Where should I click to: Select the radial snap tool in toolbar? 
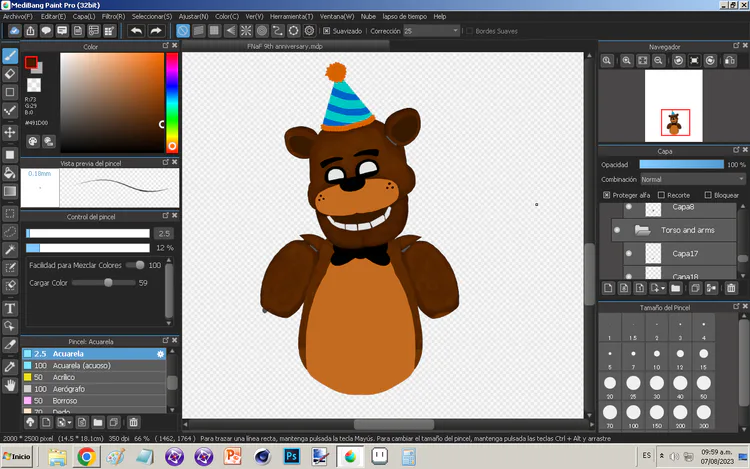pyautogui.click(x=246, y=31)
